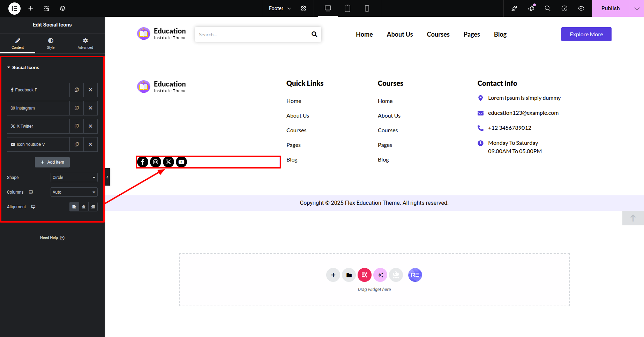Duplicate the Instagram item
This screenshot has width=644, height=337.
pyautogui.click(x=76, y=108)
